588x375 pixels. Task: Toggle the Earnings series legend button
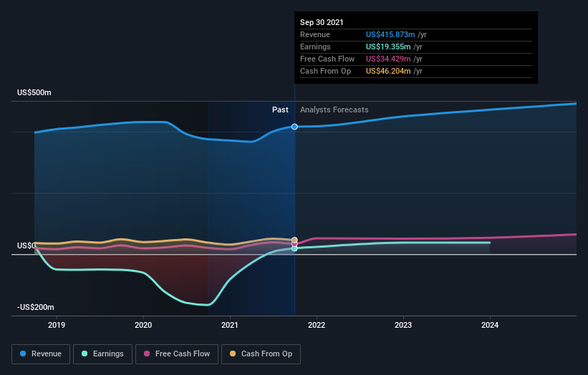pyautogui.click(x=102, y=354)
